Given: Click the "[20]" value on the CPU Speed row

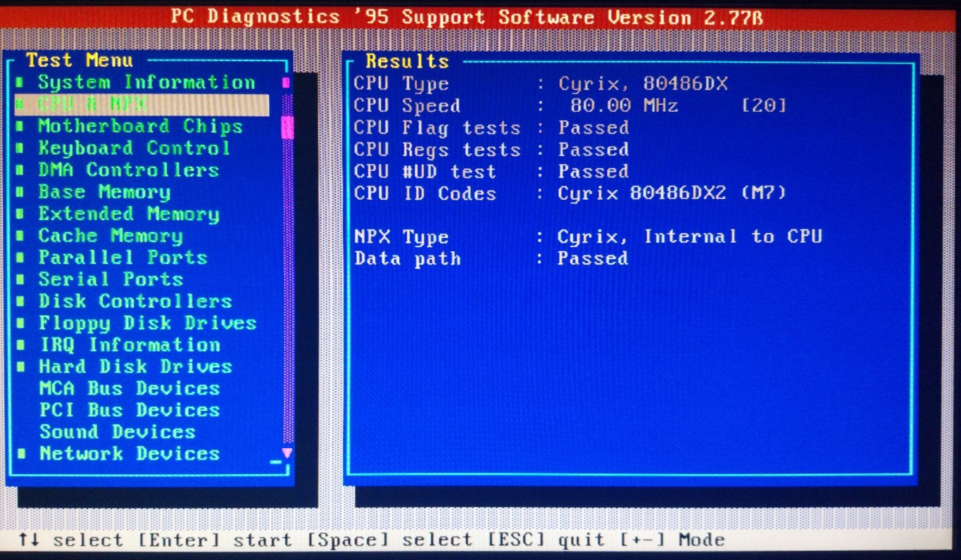Looking at the screenshot, I should coord(764,106).
